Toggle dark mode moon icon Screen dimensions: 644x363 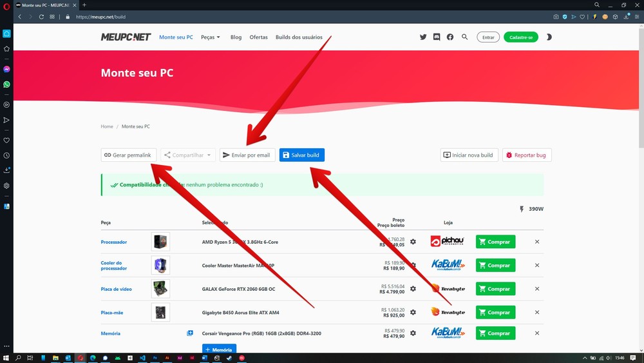tap(549, 37)
